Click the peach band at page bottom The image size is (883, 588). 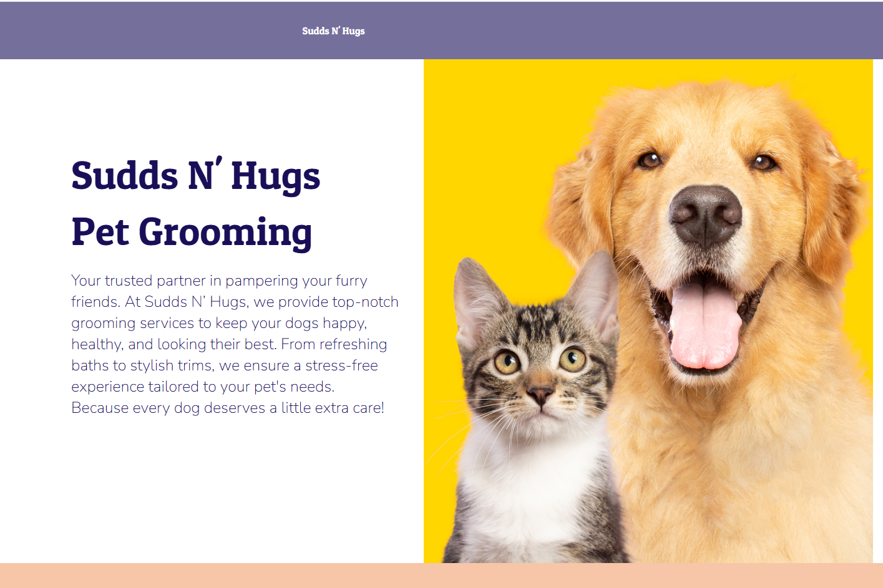click(x=441, y=576)
